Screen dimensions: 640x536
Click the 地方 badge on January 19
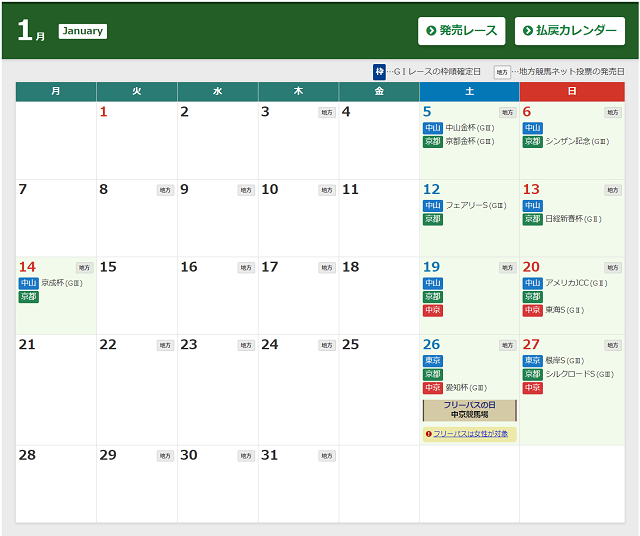click(x=507, y=268)
